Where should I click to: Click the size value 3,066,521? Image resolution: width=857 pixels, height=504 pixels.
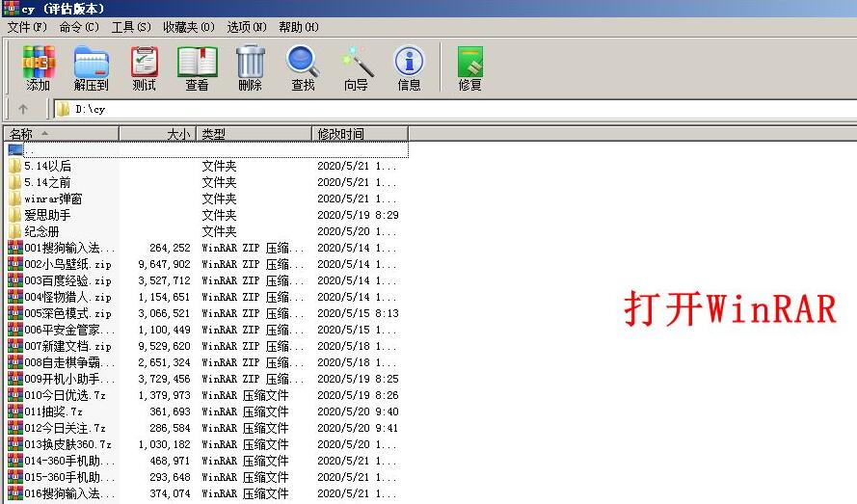164,313
